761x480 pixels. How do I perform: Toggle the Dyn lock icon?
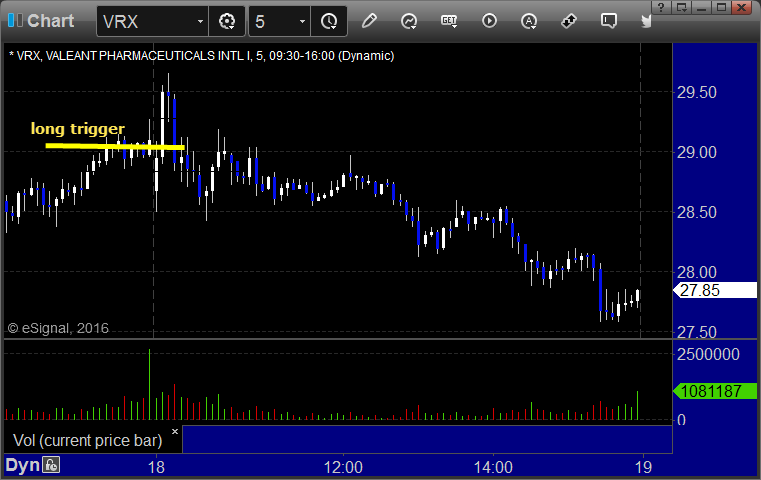click(x=51, y=465)
